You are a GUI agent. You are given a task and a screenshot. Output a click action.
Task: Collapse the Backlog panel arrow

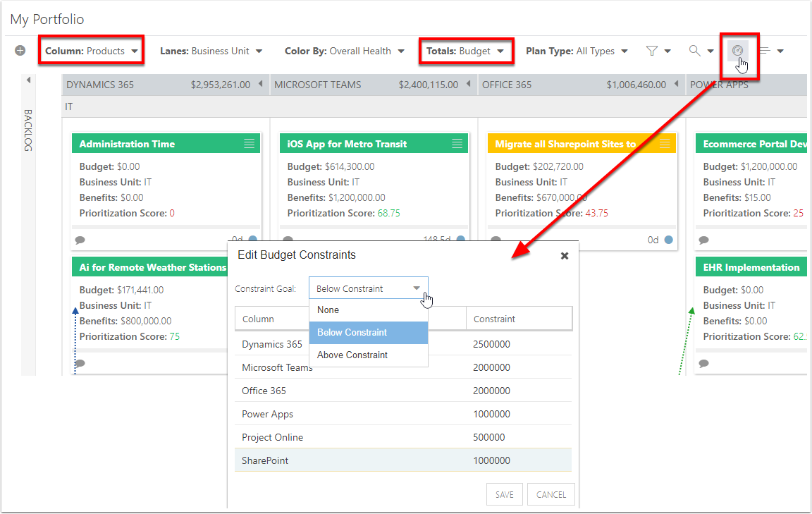tap(28, 80)
